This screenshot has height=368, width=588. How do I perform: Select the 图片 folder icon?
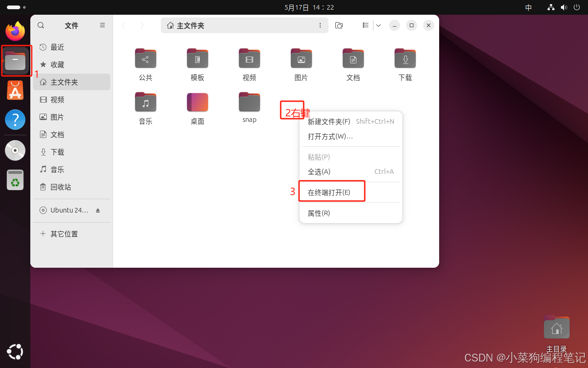point(301,58)
